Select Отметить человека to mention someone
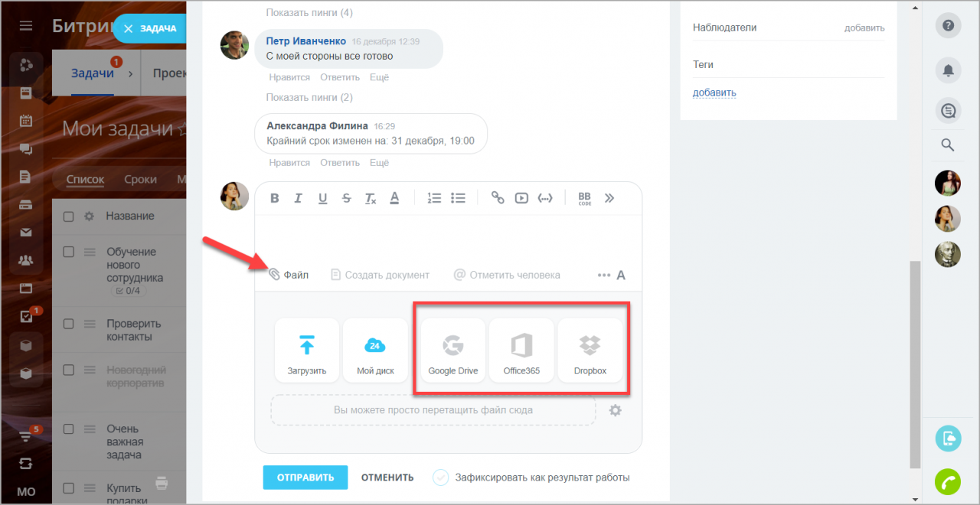Image resolution: width=980 pixels, height=505 pixels. click(x=507, y=275)
